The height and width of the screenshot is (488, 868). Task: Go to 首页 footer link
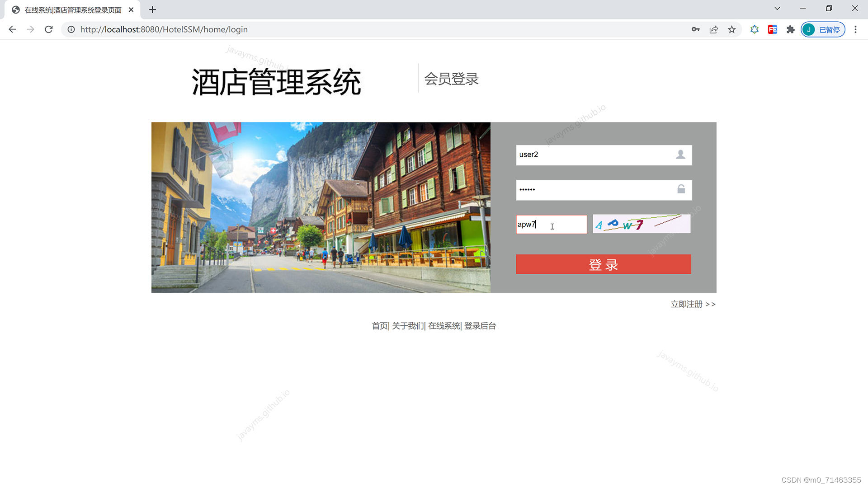pyautogui.click(x=379, y=326)
